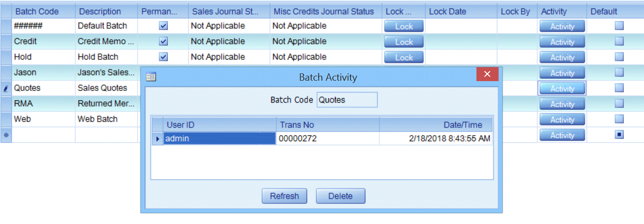Set Default checkbox on the new blank row
This screenshot has height=224, width=644.
(619, 135)
